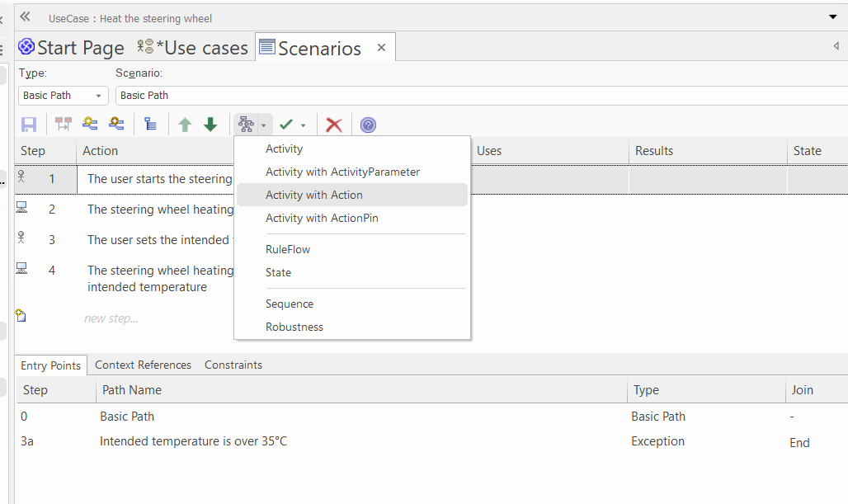
Task: Click the red X delete icon
Action: tap(333, 125)
